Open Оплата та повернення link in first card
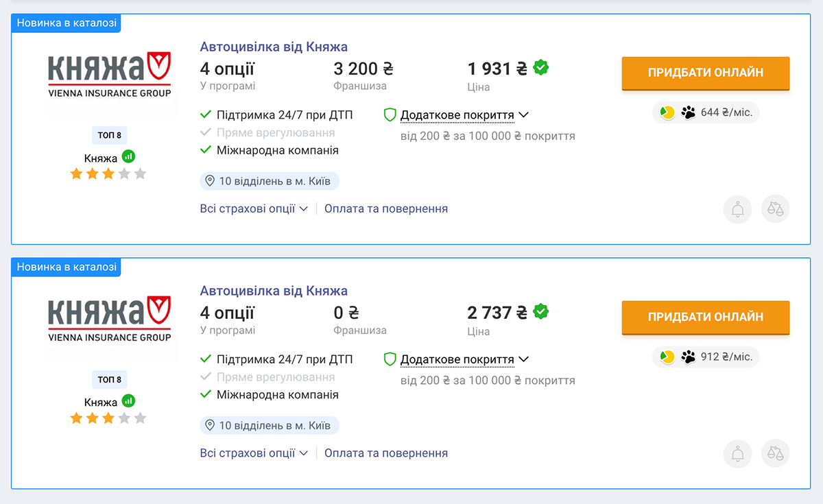This screenshot has height=504, width=823. click(386, 208)
